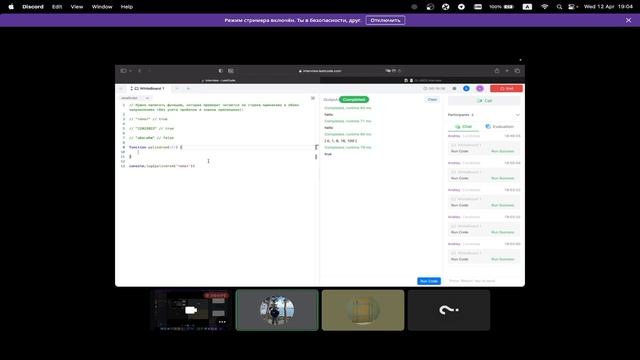Switch keyboard input source icon
Viewport: 640px width, 360px height.
coord(527,7)
